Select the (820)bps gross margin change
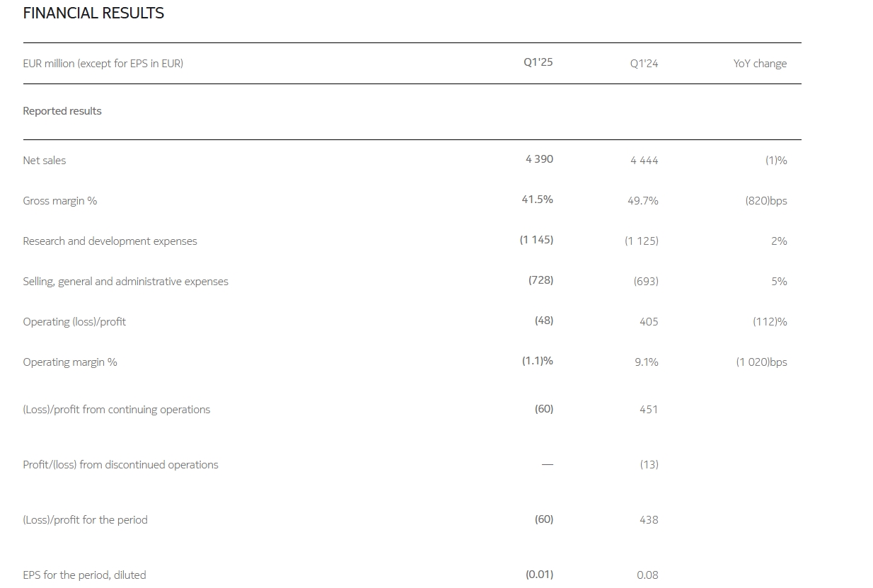873x588 pixels. (x=765, y=201)
